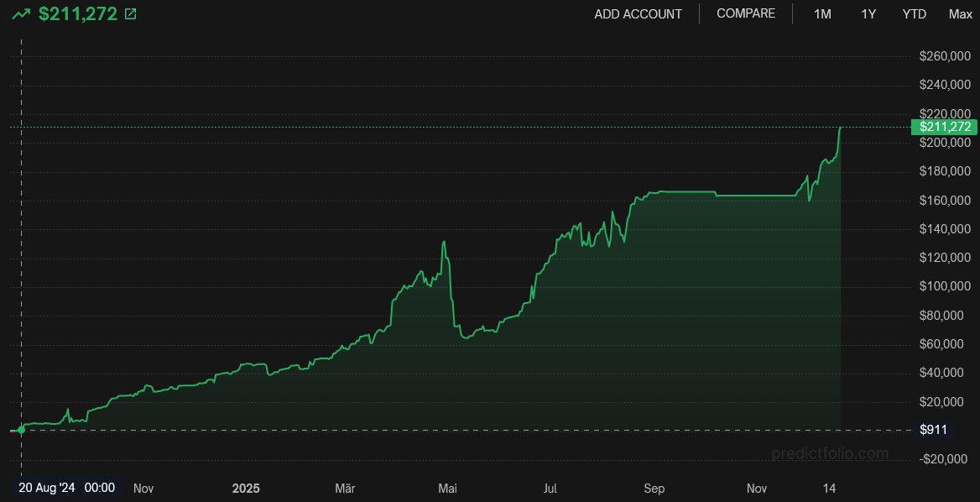Click the Mär label on time axis
This screenshot has height=502, width=980.
pos(344,489)
